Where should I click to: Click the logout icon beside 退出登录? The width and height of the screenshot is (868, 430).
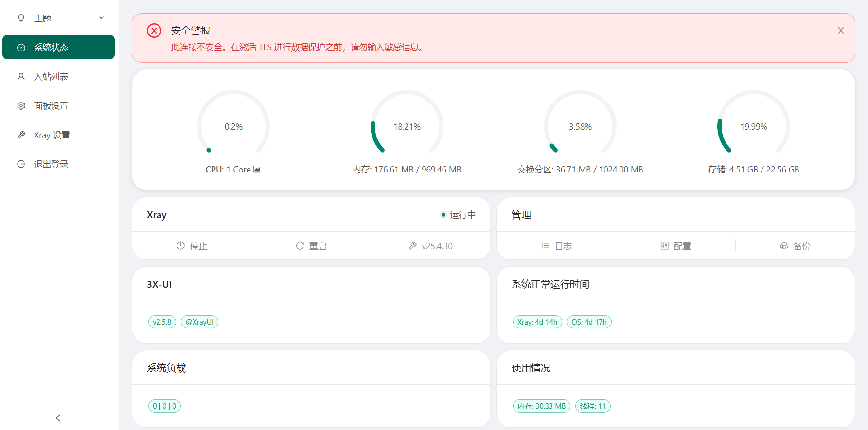point(21,164)
